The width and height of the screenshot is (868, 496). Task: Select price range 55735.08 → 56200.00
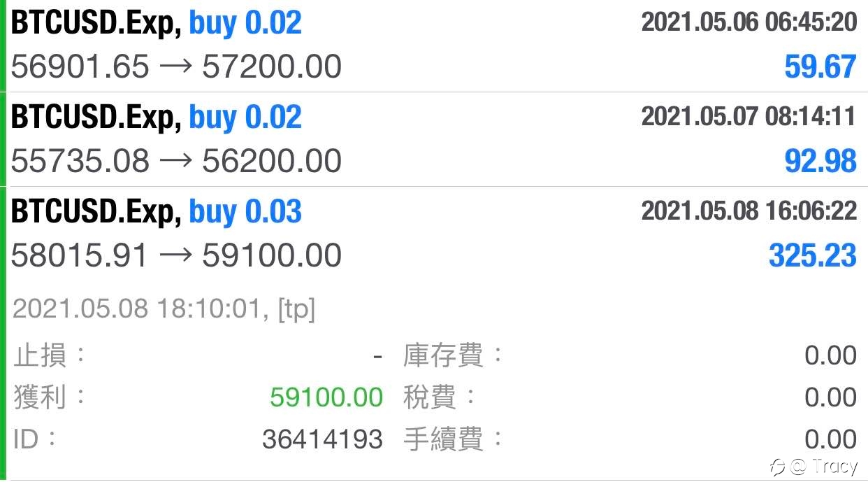[x=176, y=162]
